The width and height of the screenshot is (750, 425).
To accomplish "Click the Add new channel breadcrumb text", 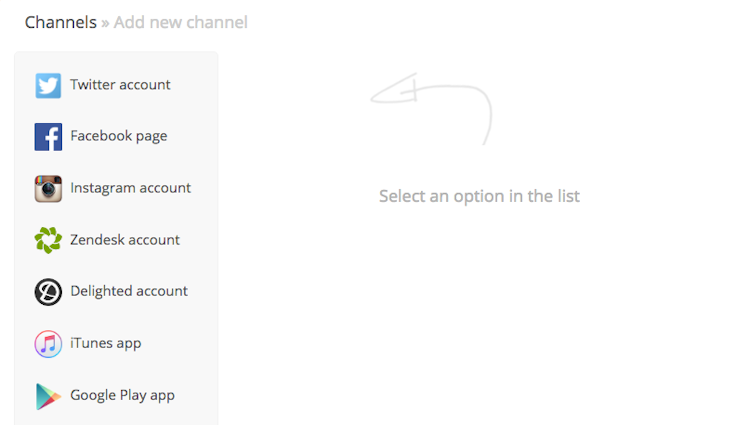I will (x=180, y=22).
